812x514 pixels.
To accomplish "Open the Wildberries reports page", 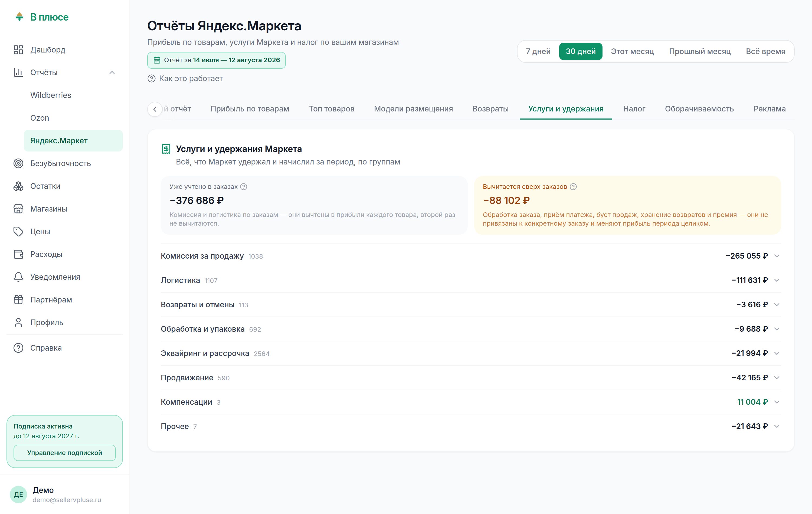I will 73,95.
